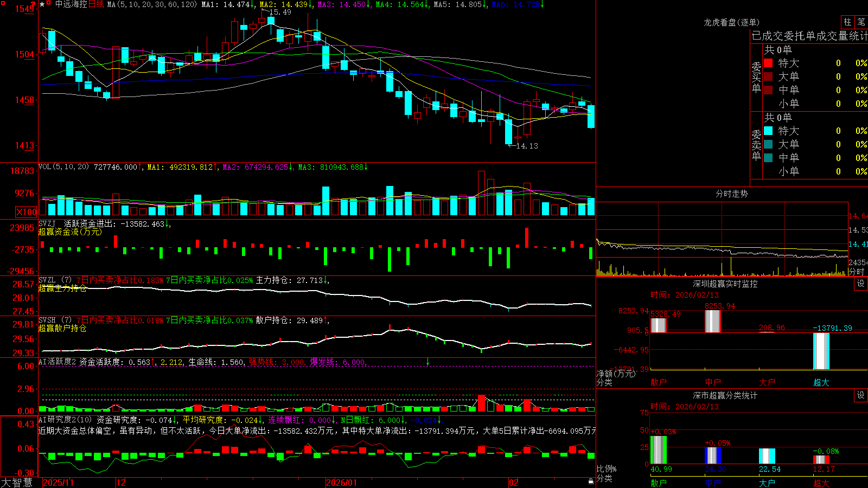Click the 超赢资金流(万元) yellow label
This screenshot has width=868, height=488.
(70, 232)
